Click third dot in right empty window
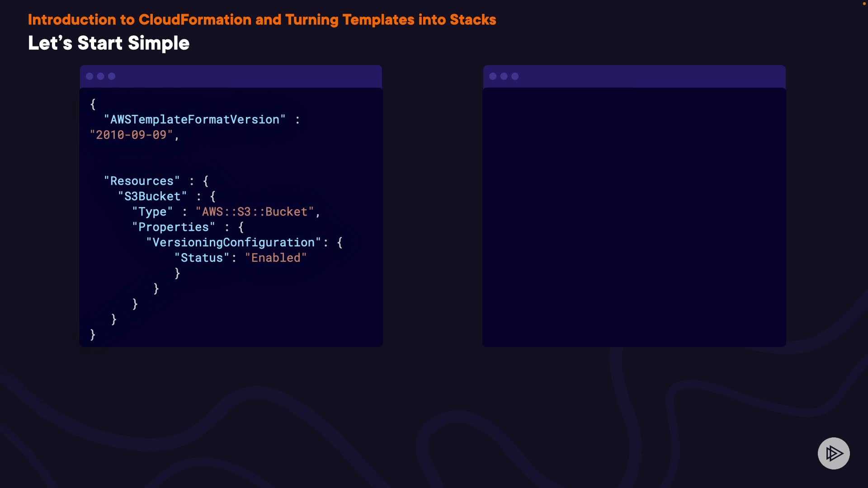The height and width of the screenshot is (488, 868). (x=515, y=76)
